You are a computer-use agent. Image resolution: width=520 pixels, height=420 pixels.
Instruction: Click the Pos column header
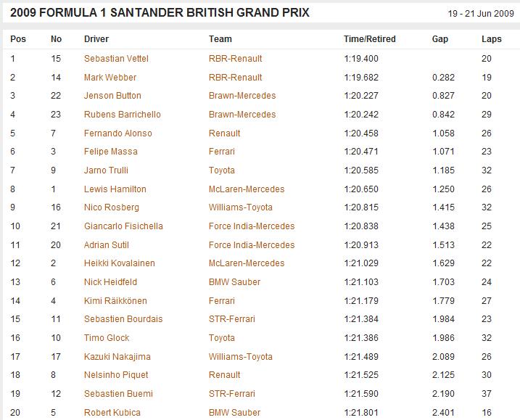click(18, 39)
